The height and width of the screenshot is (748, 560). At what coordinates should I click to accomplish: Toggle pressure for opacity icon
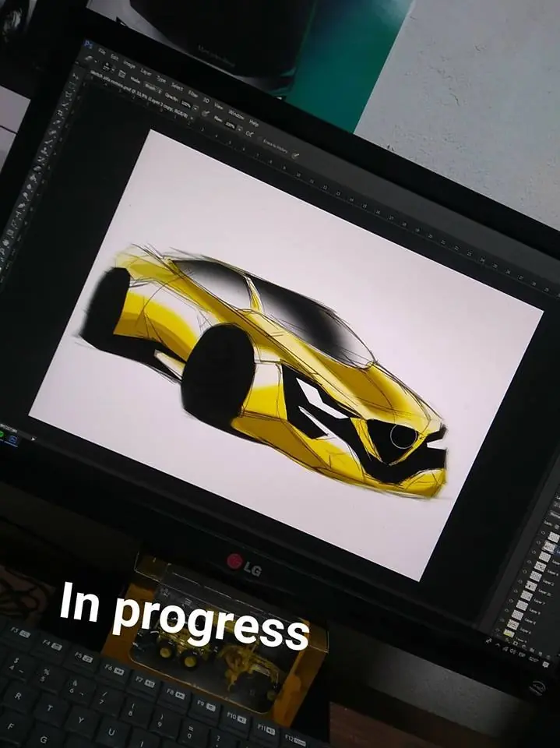[205, 113]
